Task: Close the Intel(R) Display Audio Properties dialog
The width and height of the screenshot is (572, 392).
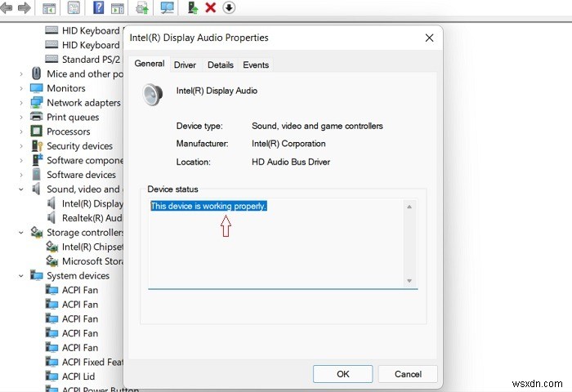Action: pos(429,38)
